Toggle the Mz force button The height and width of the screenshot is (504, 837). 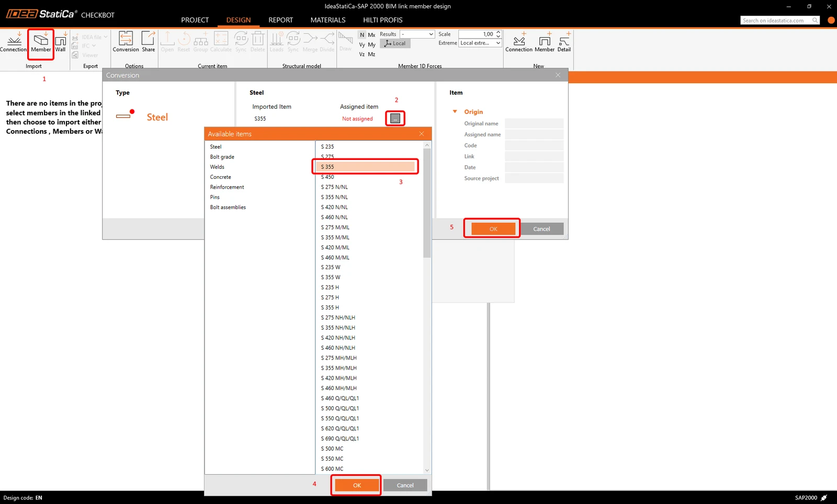371,54
